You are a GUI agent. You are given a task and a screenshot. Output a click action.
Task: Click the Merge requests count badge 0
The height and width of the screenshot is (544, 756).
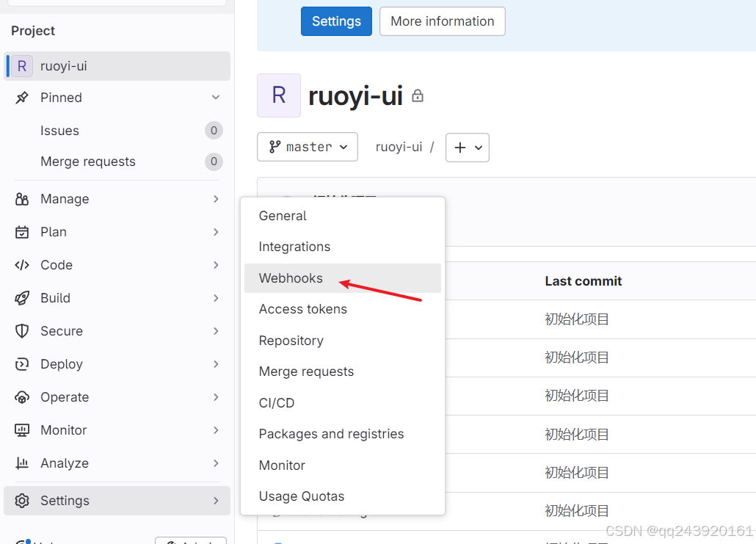click(x=214, y=162)
